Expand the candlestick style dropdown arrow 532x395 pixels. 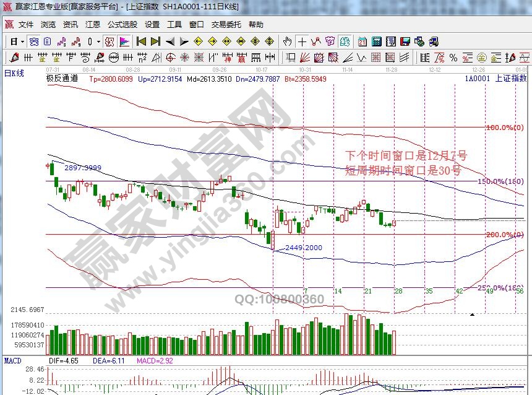point(99,41)
